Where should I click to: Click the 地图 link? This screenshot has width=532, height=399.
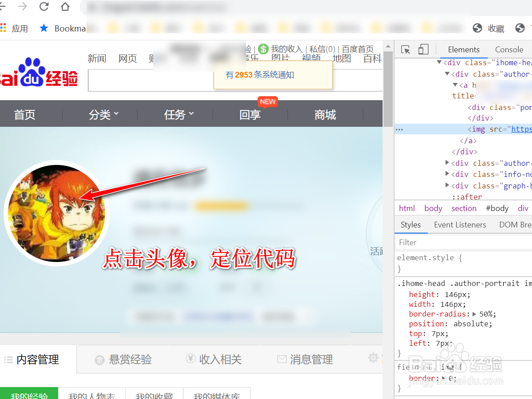(x=342, y=59)
